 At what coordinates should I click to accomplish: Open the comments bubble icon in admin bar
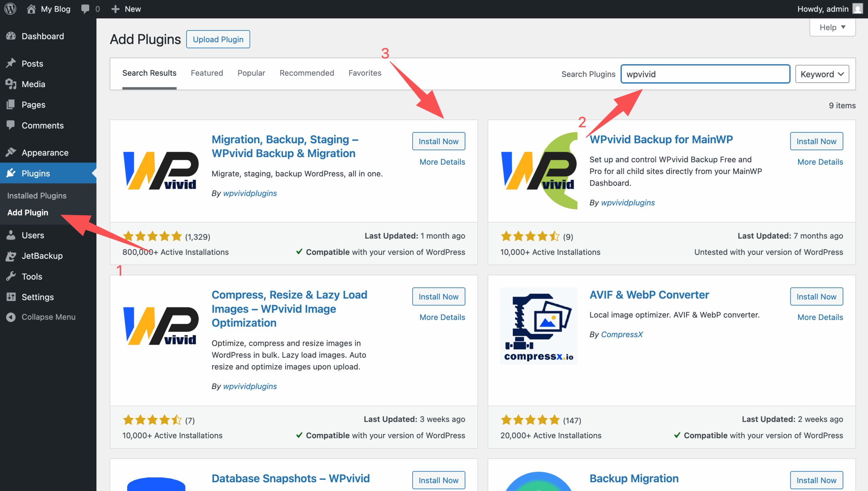pyautogui.click(x=85, y=9)
